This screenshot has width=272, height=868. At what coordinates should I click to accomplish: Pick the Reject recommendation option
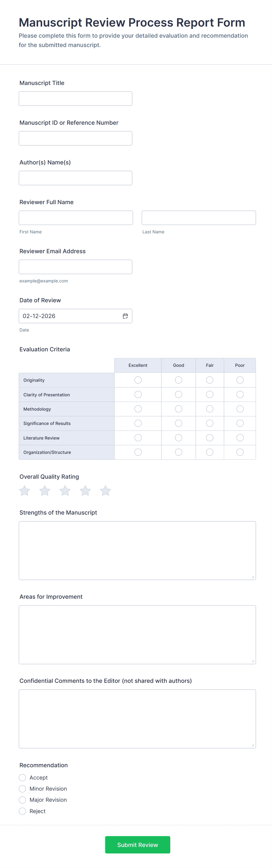coord(23,811)
